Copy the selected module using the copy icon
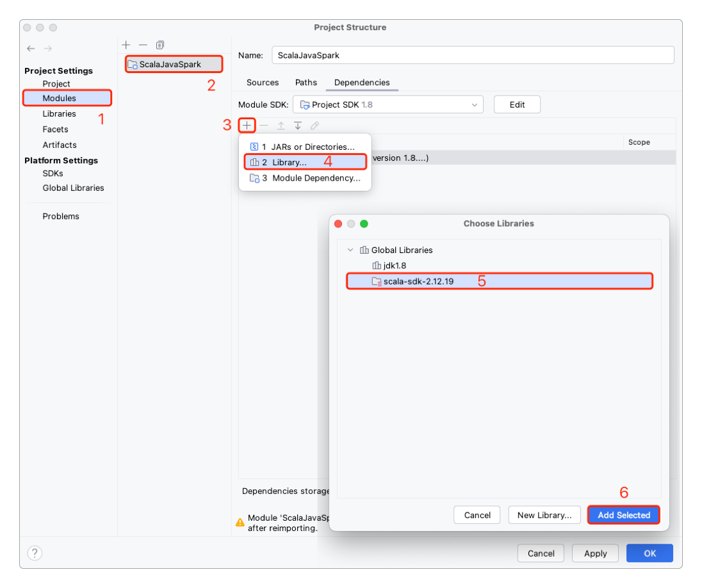Image resolution: width=702 pixels, height=588 pixels. 160,45
